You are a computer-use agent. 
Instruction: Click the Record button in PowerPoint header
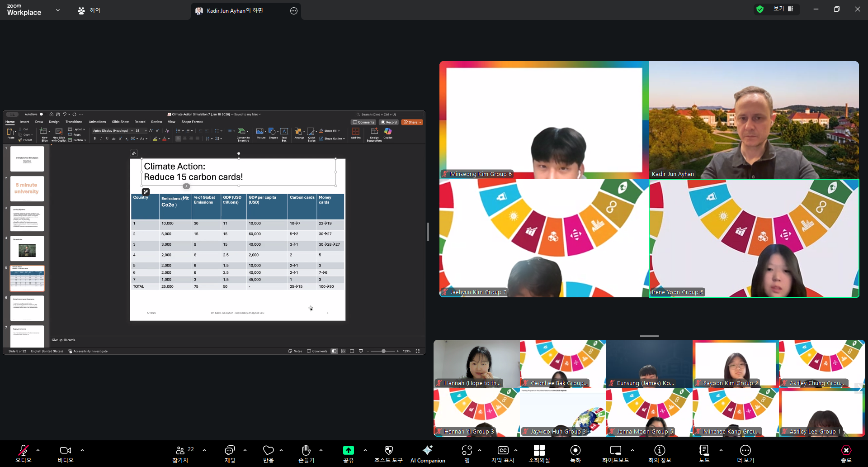click(389, 122)
